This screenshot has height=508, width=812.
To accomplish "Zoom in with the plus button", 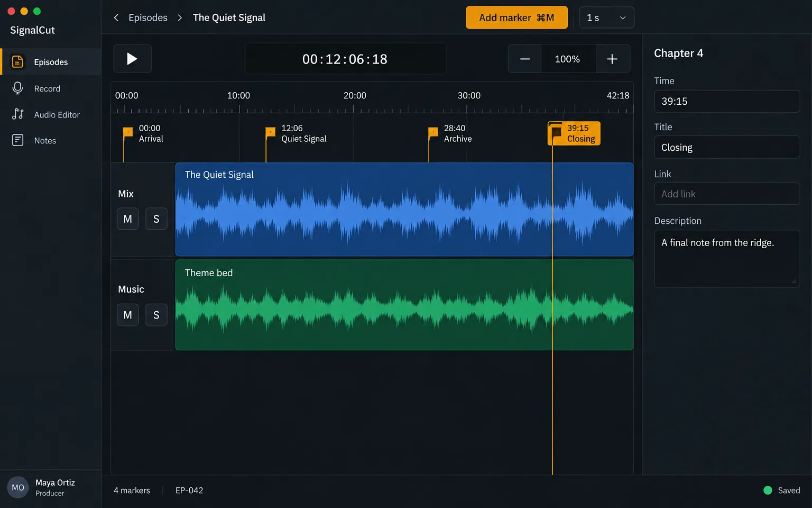I will [x=612, y=59].
